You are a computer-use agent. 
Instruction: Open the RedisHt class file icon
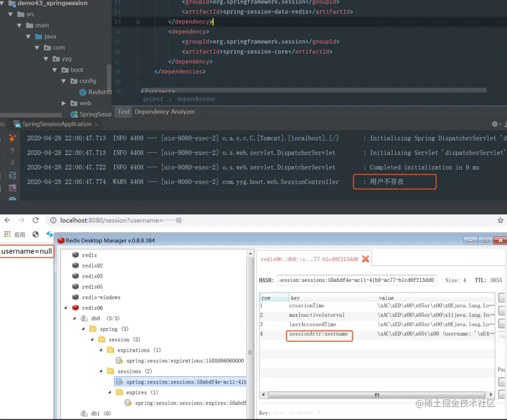(83, 93)
